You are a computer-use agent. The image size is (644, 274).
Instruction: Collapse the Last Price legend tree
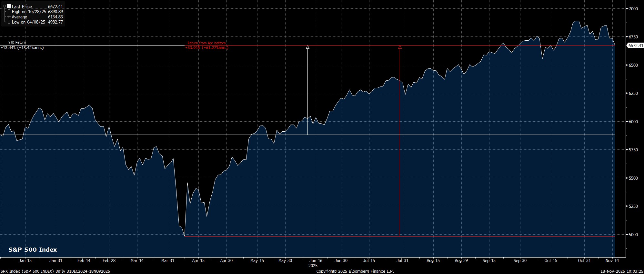coord(5,6)
